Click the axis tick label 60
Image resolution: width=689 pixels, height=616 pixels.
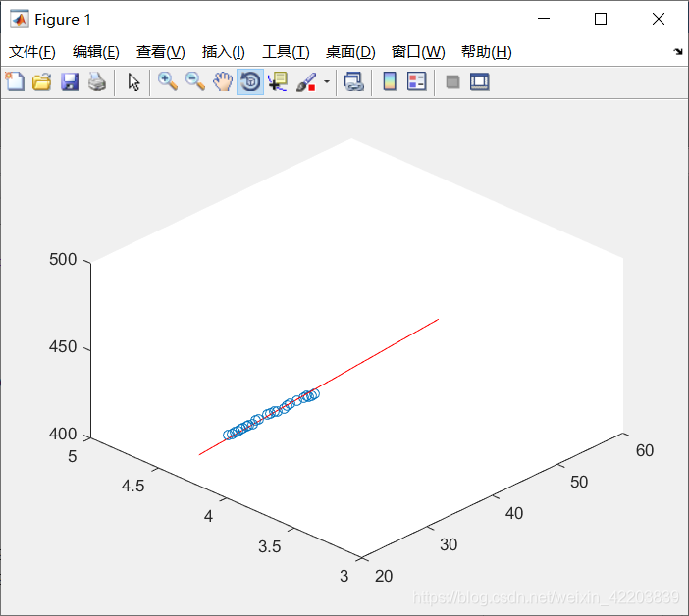645,450
